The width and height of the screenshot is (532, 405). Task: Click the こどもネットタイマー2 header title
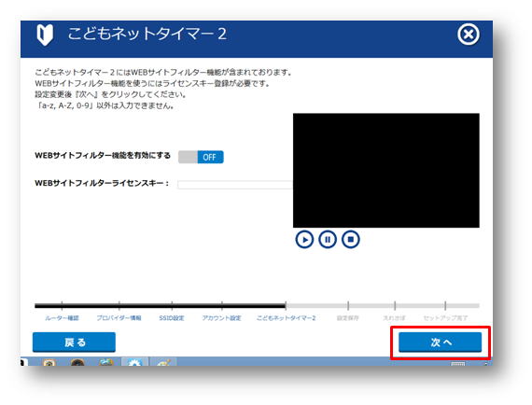[147, 34]
